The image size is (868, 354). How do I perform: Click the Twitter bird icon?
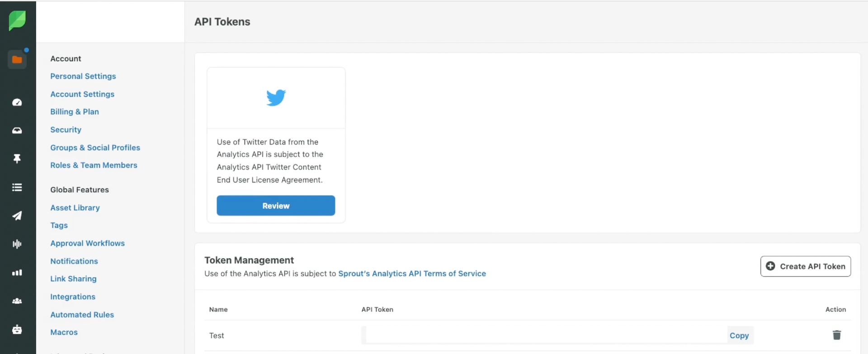pyautogui.click(x=276, y=98)
